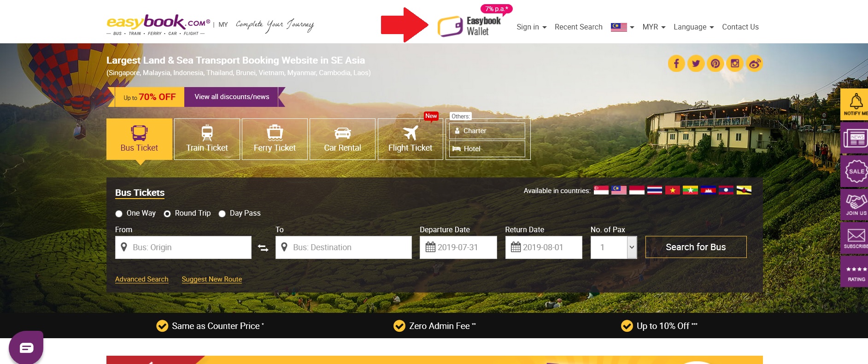This screenshot has height=364, width=868.
Task: Open the No. of Pax dropdown
Action: [x=614, y=247]
